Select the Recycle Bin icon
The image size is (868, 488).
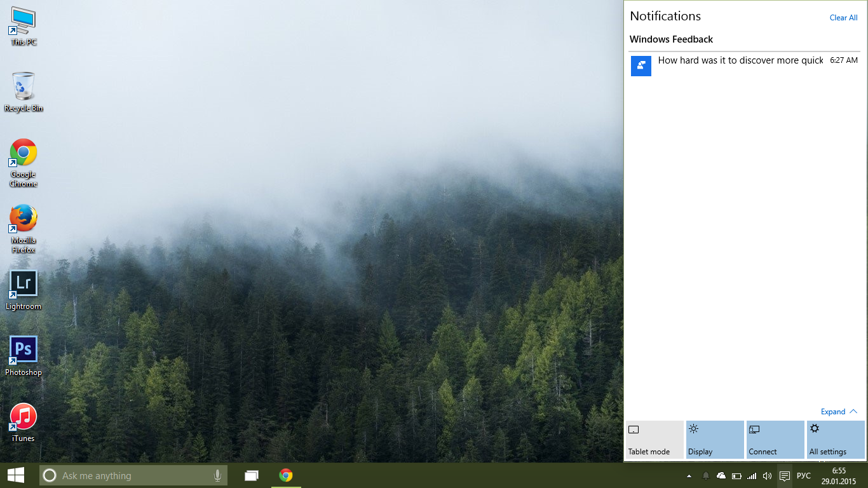point(24,92)
